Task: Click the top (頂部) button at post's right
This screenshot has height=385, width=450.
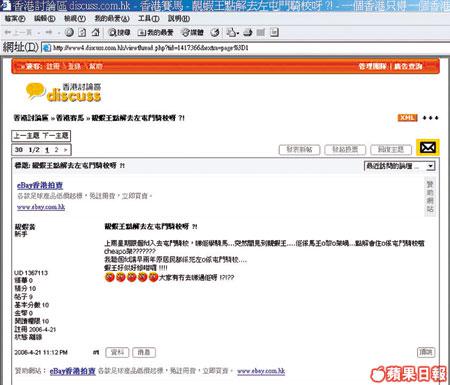Action: (x=426, y=352)
